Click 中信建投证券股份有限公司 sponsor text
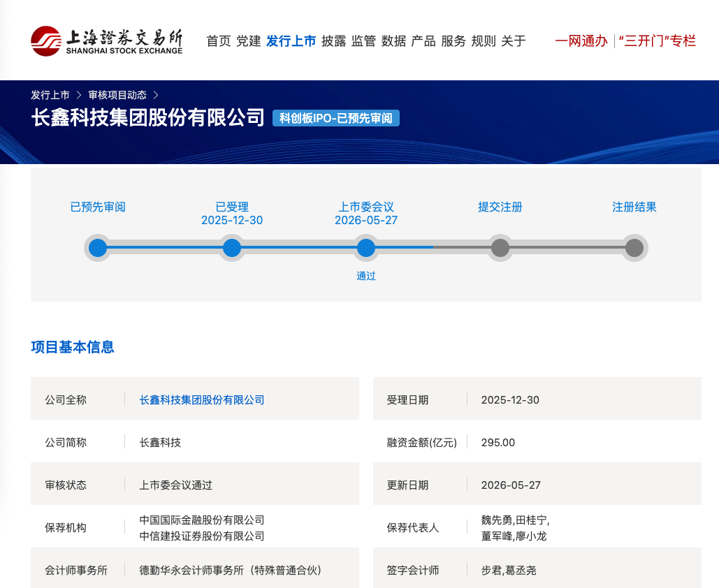 point(202,536)
